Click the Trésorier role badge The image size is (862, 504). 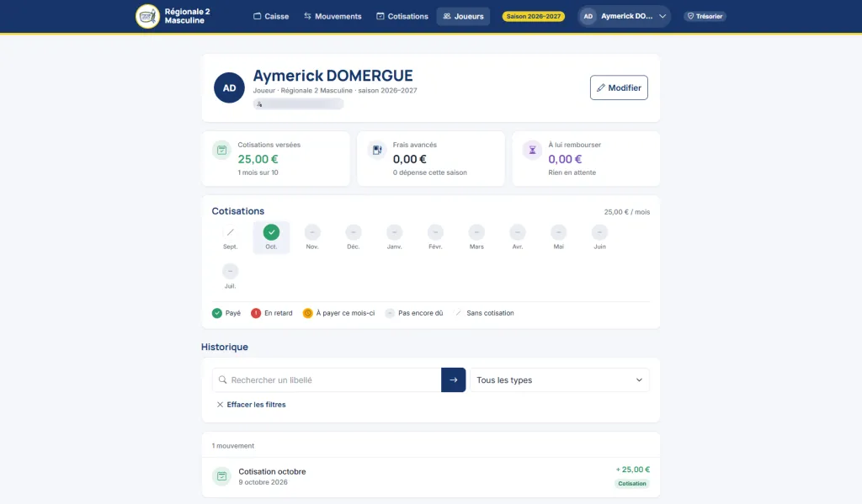tap(705, 17)
